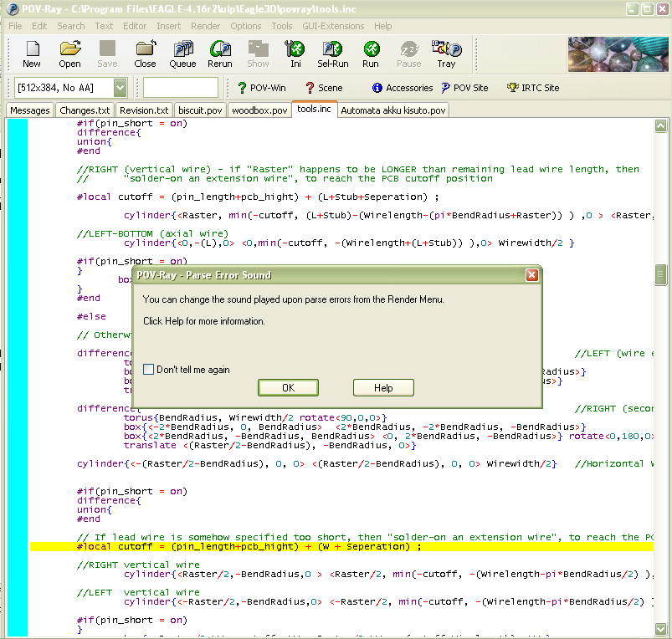
Task: Click the '//LEFT-BOTTOM (axial wire)' comment
Action: pos(152,234)
